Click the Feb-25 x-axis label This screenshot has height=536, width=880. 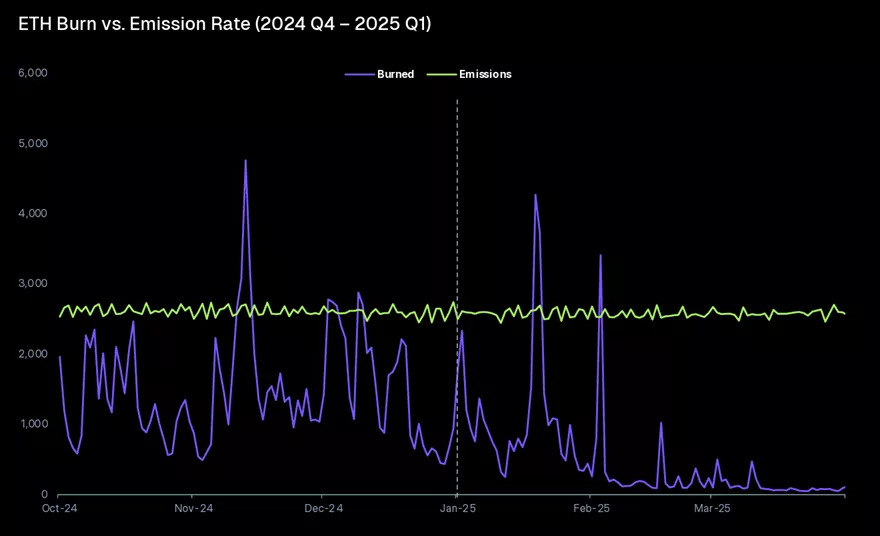pyautogui.click(x=591, y=508)
